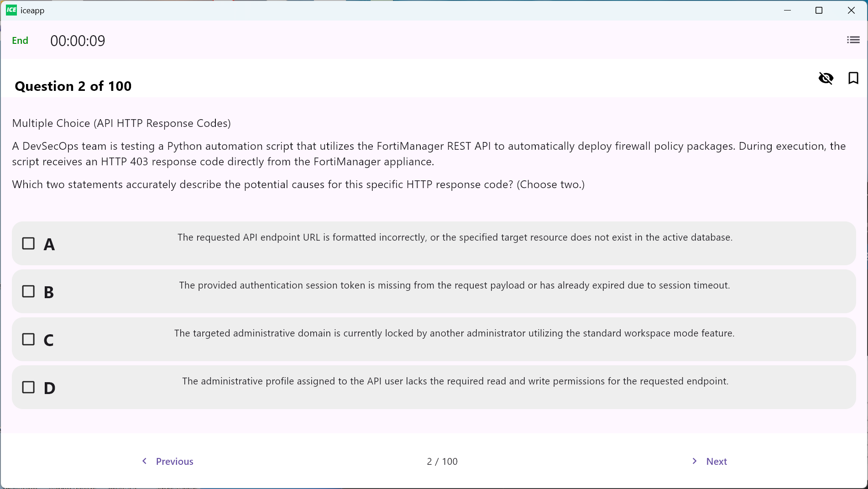Maximize the iceapp window
The image size is (868, 489).
click(x=819, y=10)
